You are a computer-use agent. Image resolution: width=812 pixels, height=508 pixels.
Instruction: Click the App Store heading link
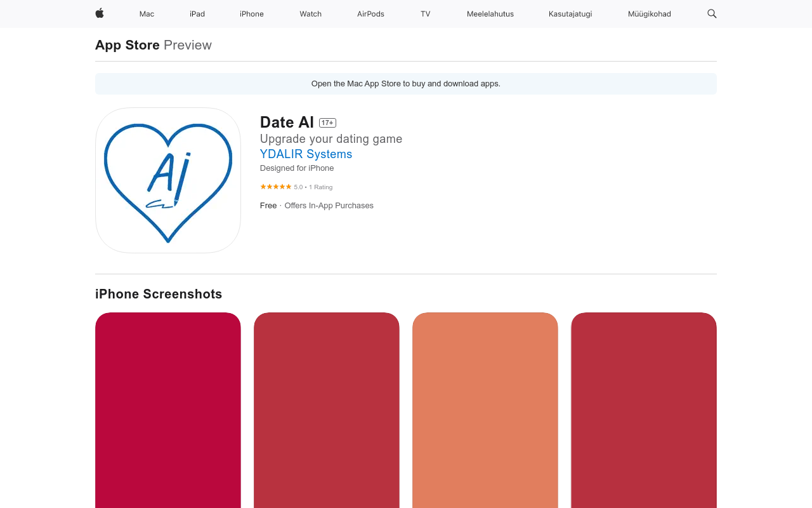click(x=128, y=45)
